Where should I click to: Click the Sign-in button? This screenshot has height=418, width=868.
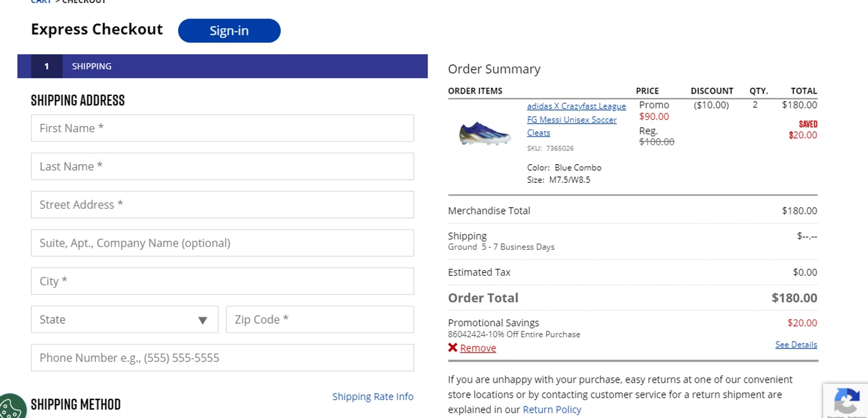coord(229,31)
